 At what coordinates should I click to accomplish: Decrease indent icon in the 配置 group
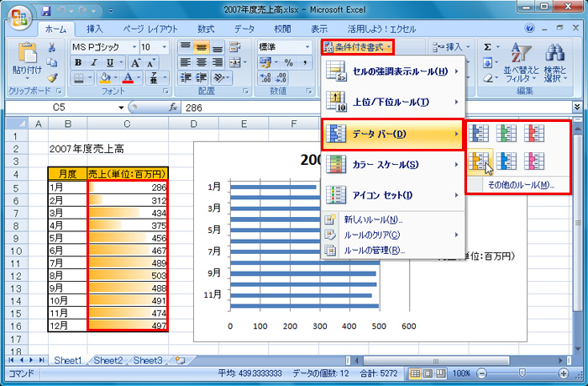pos(186,78)
